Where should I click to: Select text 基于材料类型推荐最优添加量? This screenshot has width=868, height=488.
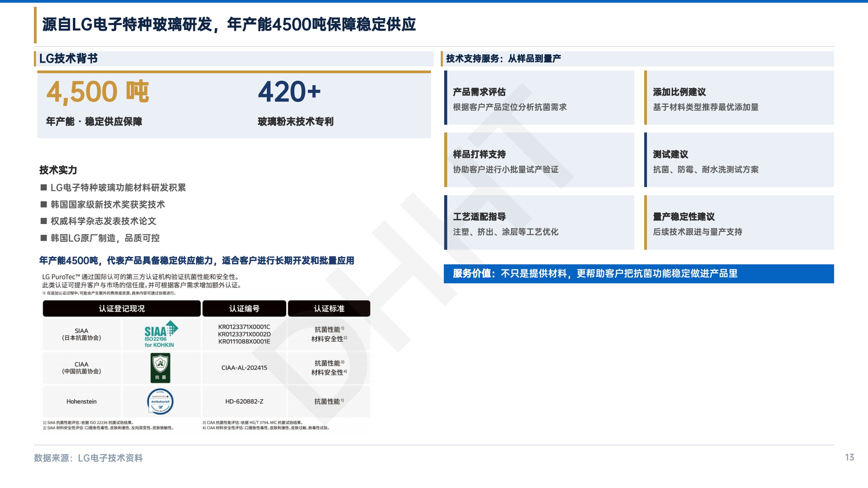[706, 107]
